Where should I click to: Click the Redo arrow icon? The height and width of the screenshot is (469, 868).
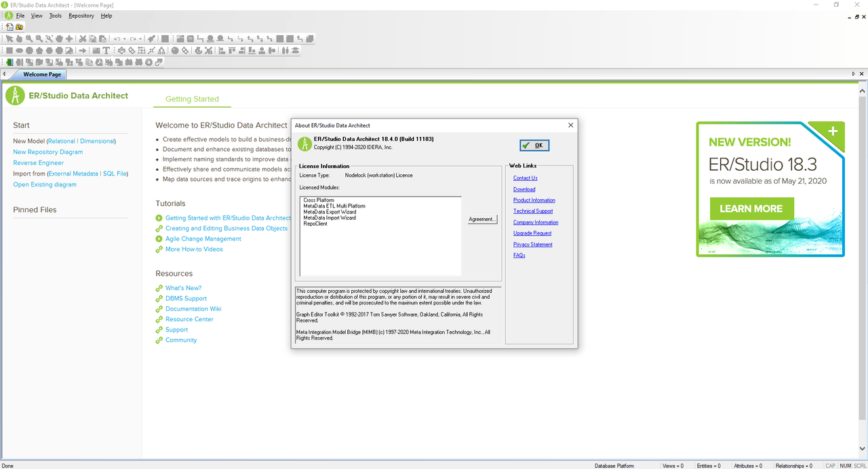pos(133,39)
